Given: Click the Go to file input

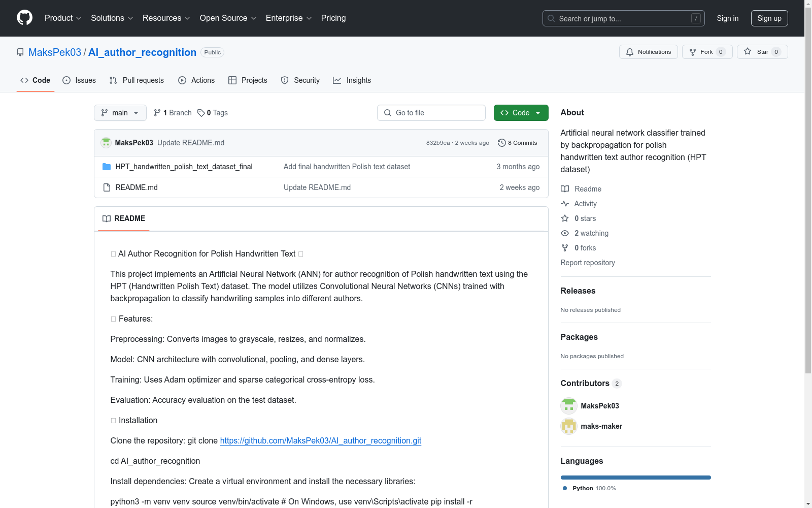Looking at the screenshot, I should 431,113.
